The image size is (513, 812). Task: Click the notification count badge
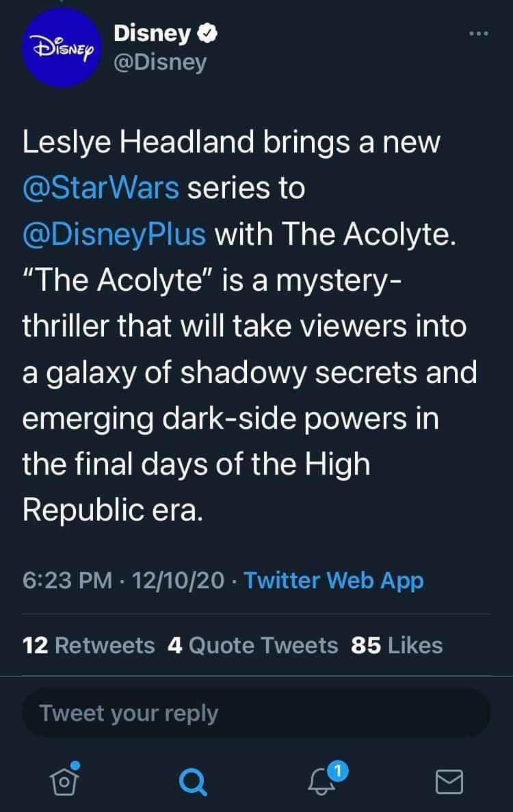[338, 771]
